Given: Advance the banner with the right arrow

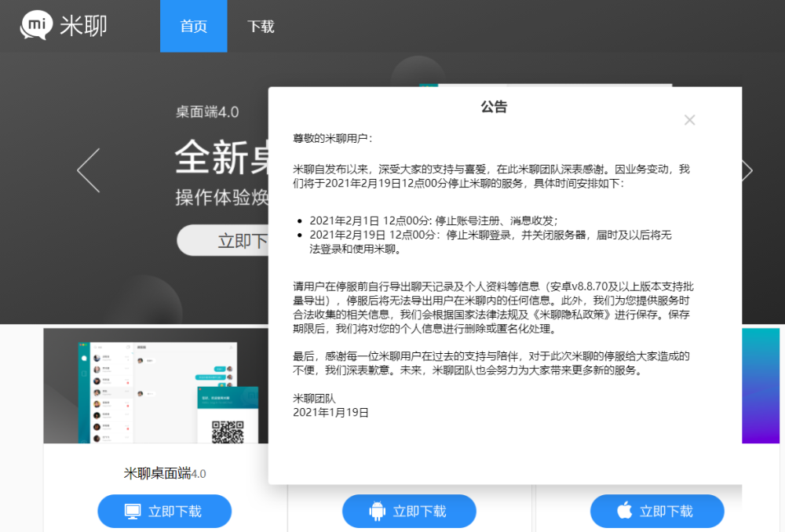Looking at the screenshot, I should [747, 170].
